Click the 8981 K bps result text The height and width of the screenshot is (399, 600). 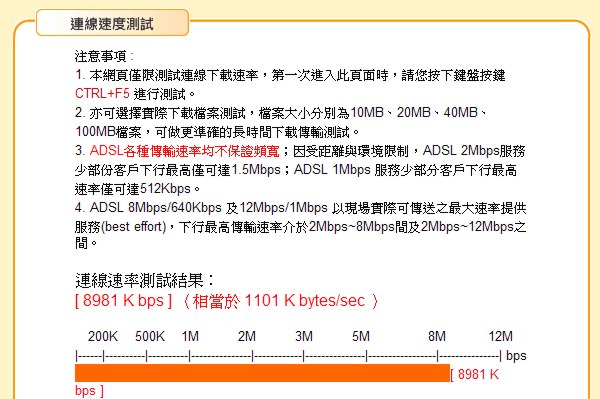124,300
